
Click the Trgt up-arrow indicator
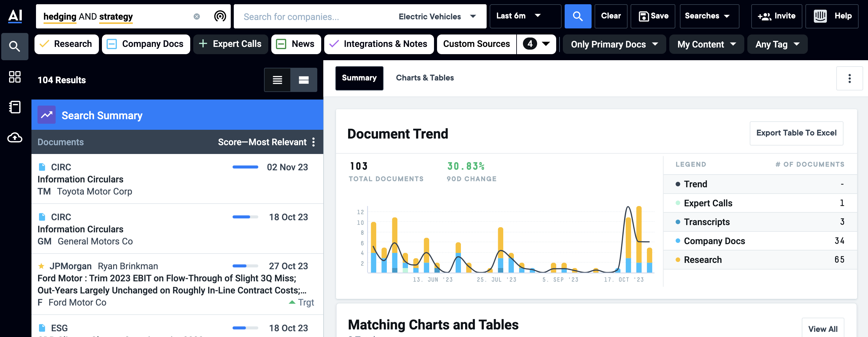point(292,302)
